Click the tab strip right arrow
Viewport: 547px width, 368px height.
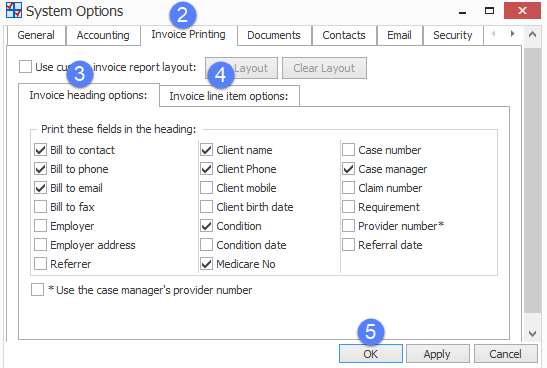point(512,34)
